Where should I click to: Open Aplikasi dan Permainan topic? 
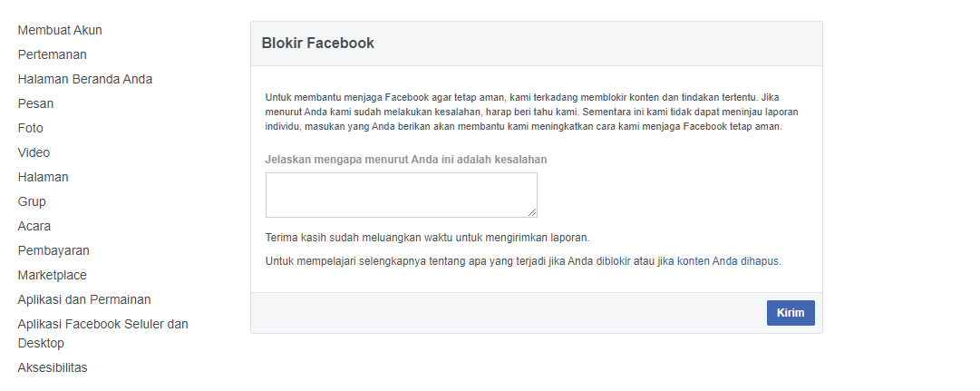pos(84,299)
